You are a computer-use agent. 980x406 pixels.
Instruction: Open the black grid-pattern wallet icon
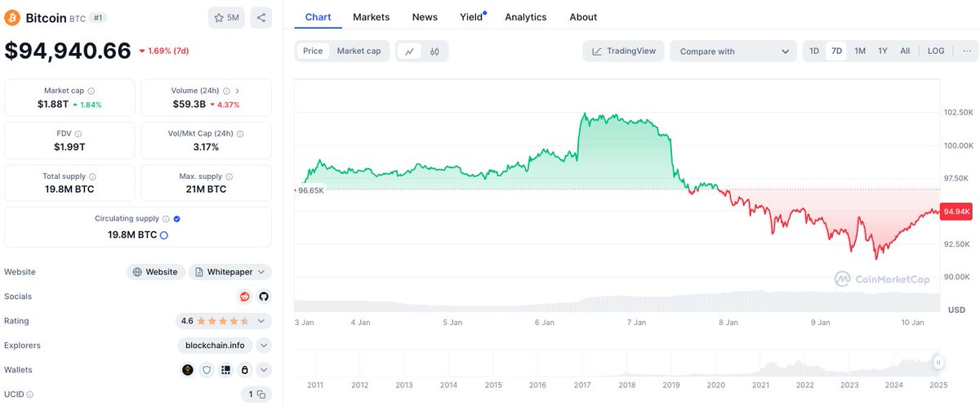pyautogui.click(x=225, y=370)
